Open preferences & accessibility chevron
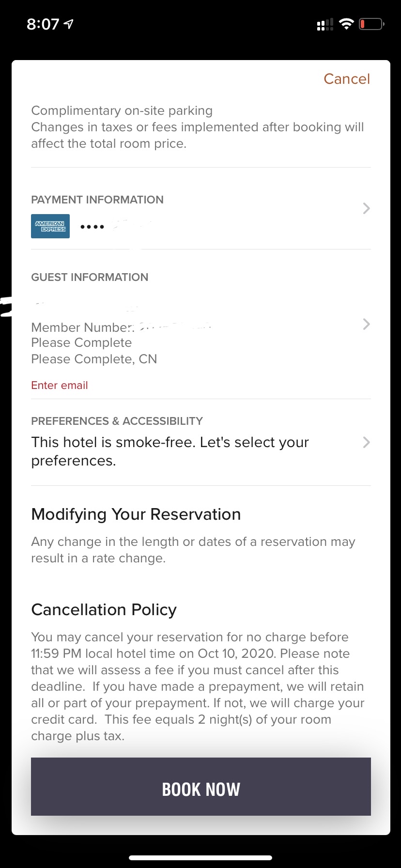The image size is (401, 868). pos(367,442)
